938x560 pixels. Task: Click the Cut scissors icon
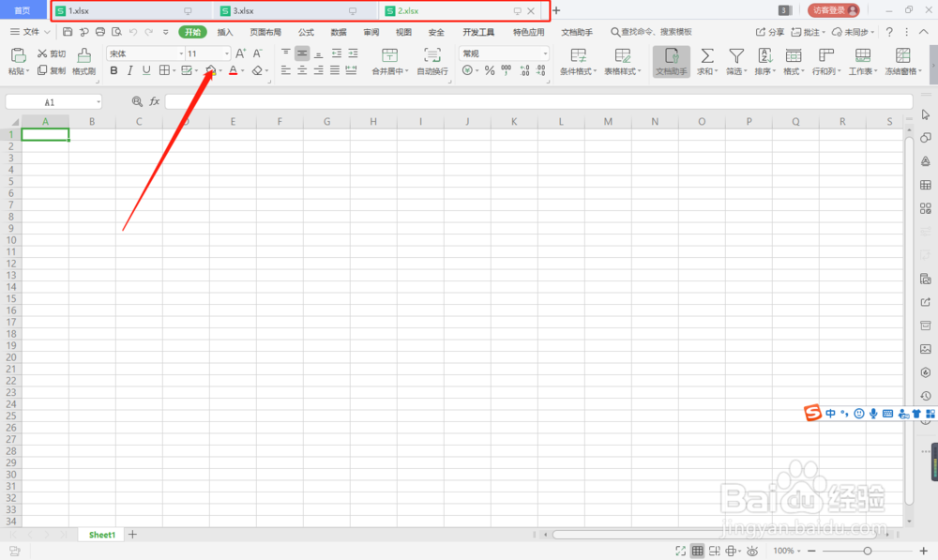42,53
